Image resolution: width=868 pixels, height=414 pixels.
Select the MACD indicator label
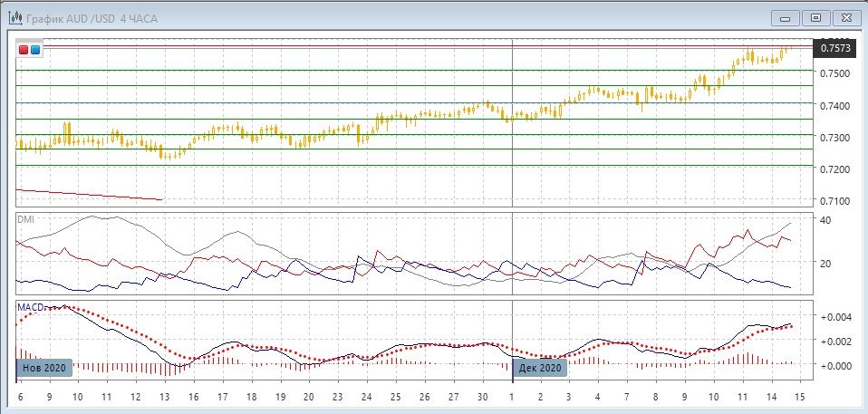click(30, 307)
